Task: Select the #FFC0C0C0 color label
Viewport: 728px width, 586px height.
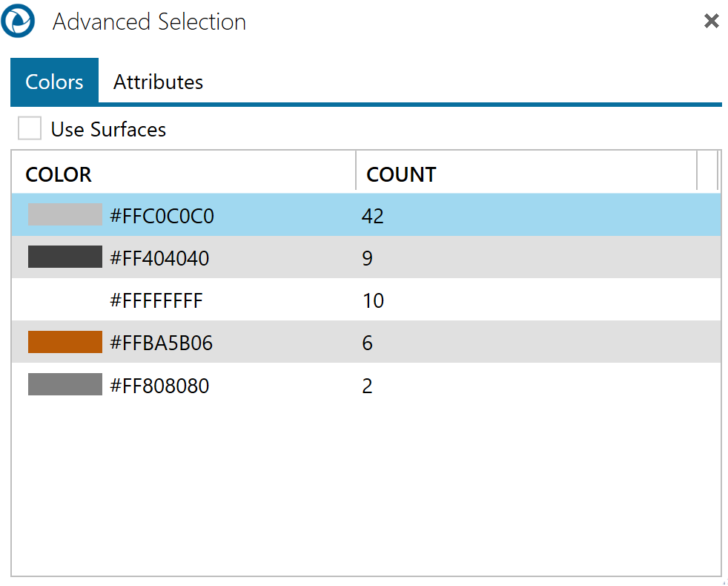Action: tap(162, 216)
